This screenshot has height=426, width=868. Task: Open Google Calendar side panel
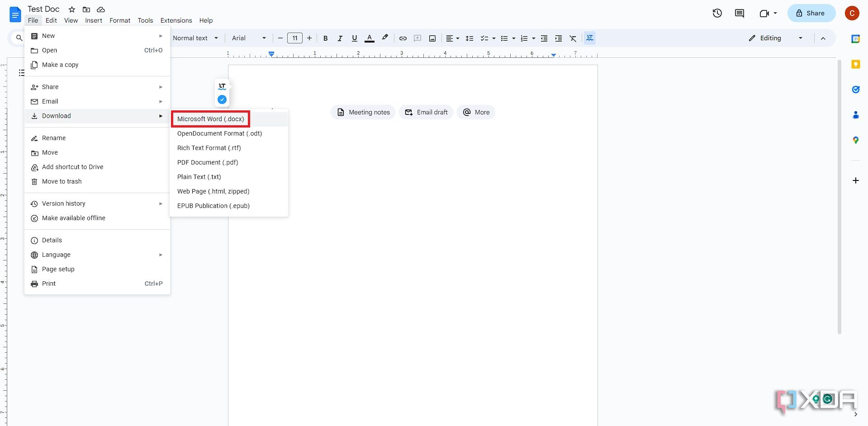(855, 39)
